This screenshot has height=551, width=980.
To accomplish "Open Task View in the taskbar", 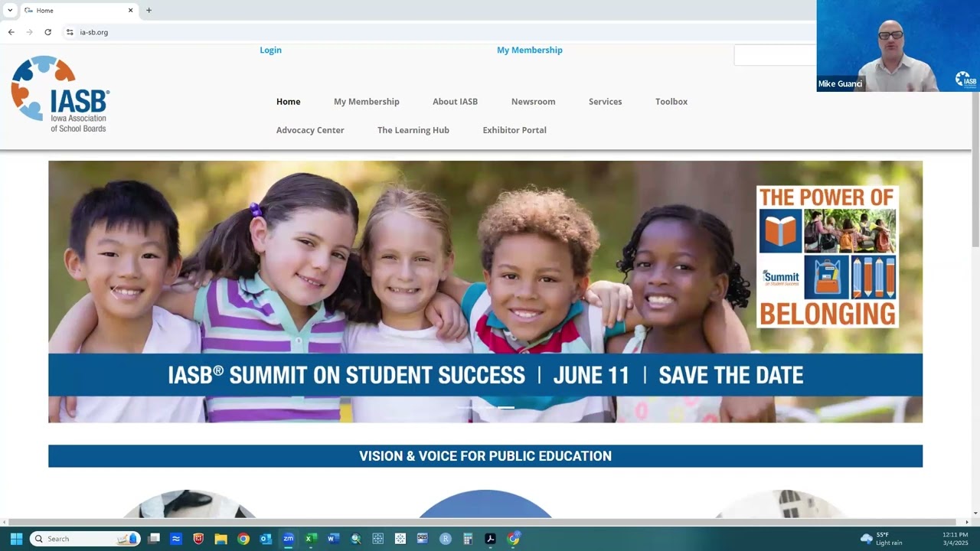I will (154, 539).
